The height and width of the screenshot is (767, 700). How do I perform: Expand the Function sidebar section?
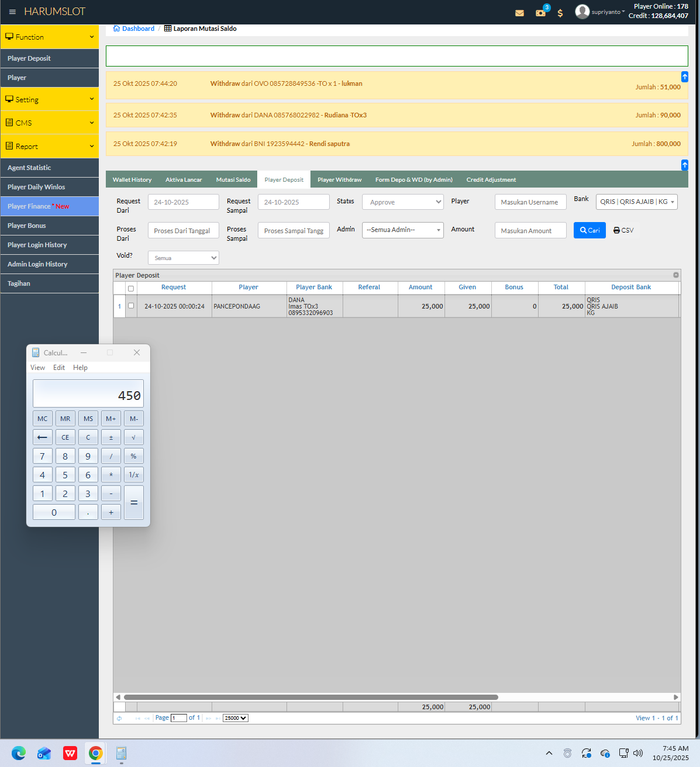[x=49, y=37]
